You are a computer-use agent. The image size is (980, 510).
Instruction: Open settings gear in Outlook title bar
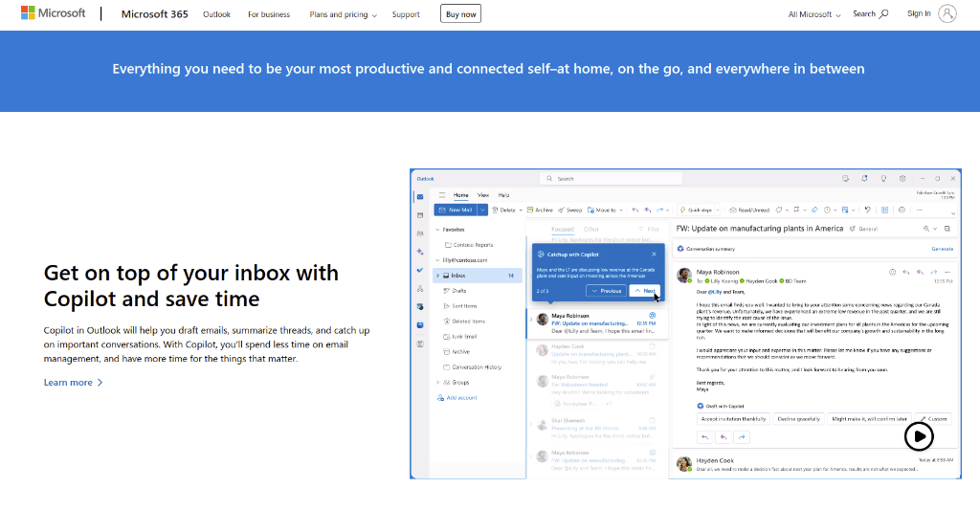(902, 179)
